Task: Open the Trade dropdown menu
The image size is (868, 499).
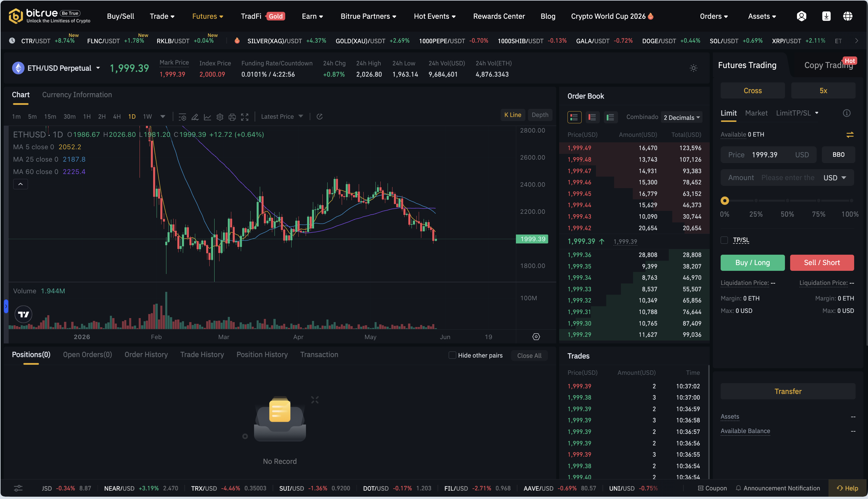Action: [162, 16]
